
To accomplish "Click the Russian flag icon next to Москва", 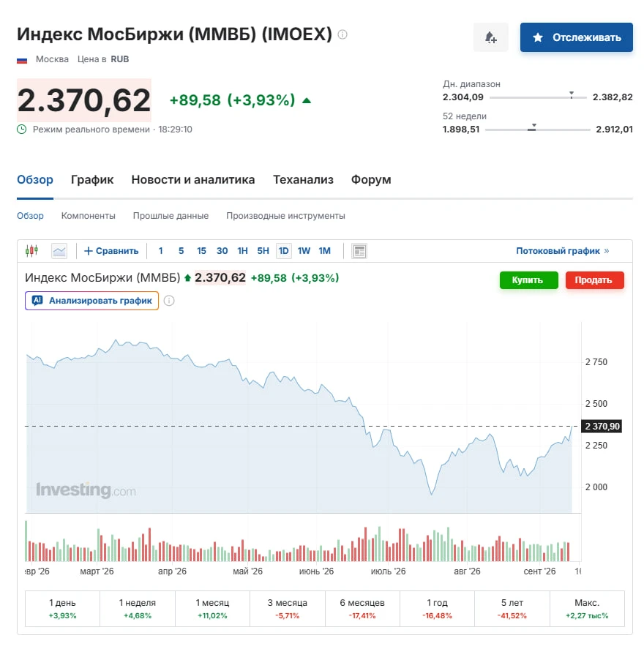I will (22, 59).
